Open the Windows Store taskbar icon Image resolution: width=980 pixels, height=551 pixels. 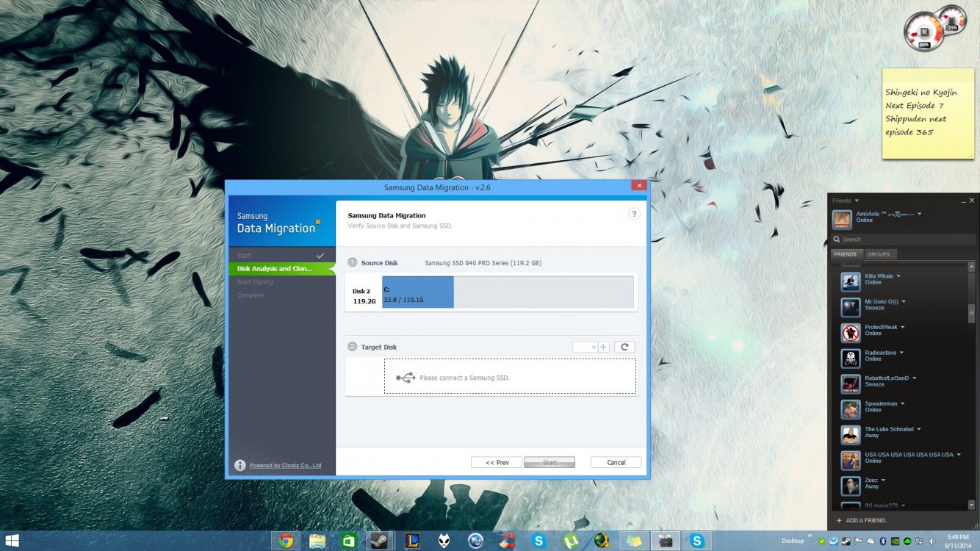tap(349, 541)
